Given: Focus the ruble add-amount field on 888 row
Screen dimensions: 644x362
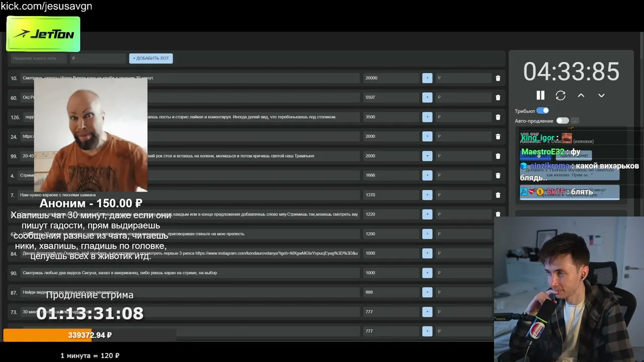Looking at the screenshot, I should (x=463, y=292).
